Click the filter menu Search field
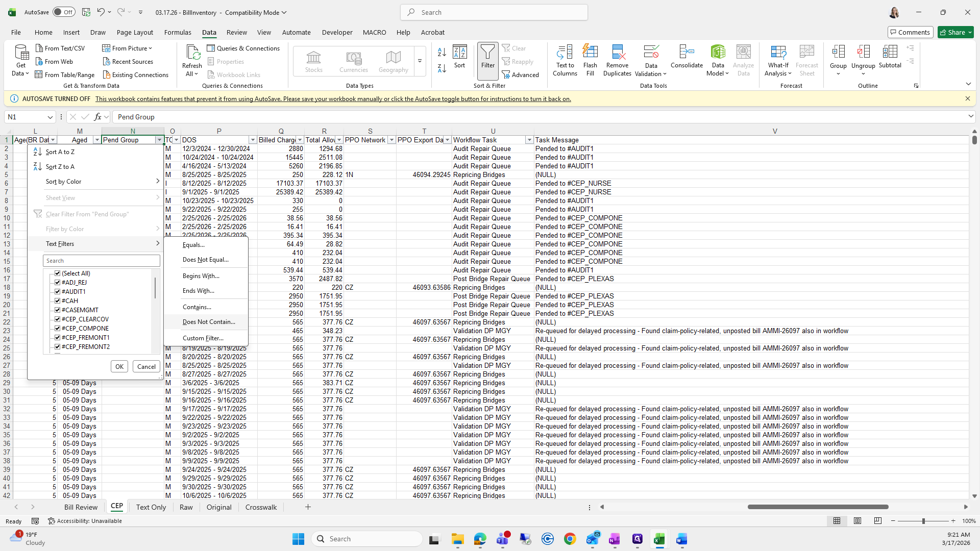 [102, 261]
